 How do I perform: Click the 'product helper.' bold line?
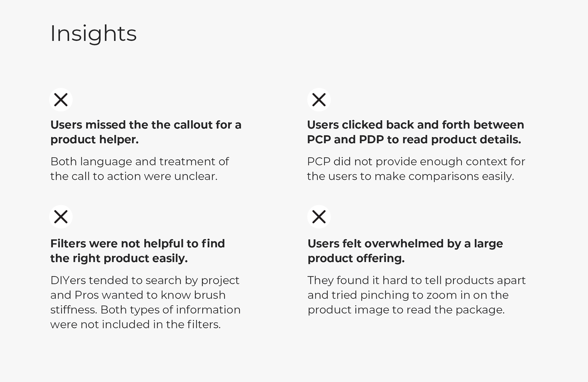point(94,140)
